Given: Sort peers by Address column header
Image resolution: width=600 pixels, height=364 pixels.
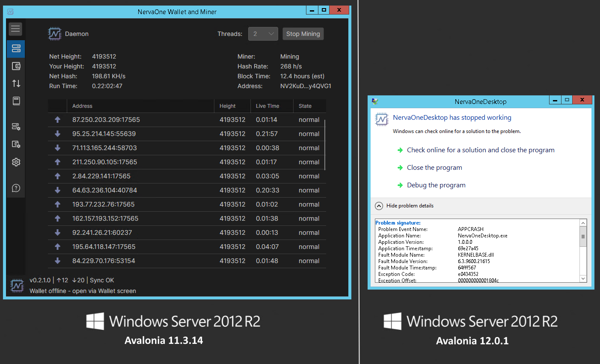Looking at the screenshot, I should [x=82, y=106].
